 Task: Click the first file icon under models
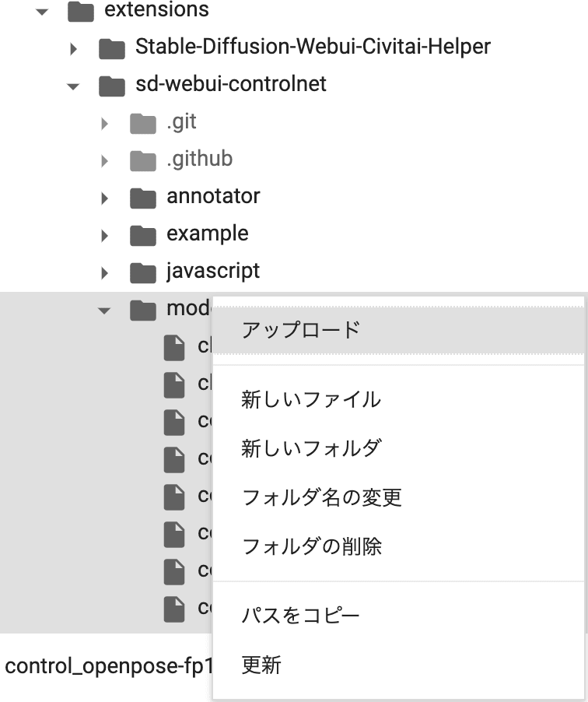coord(173,346)
